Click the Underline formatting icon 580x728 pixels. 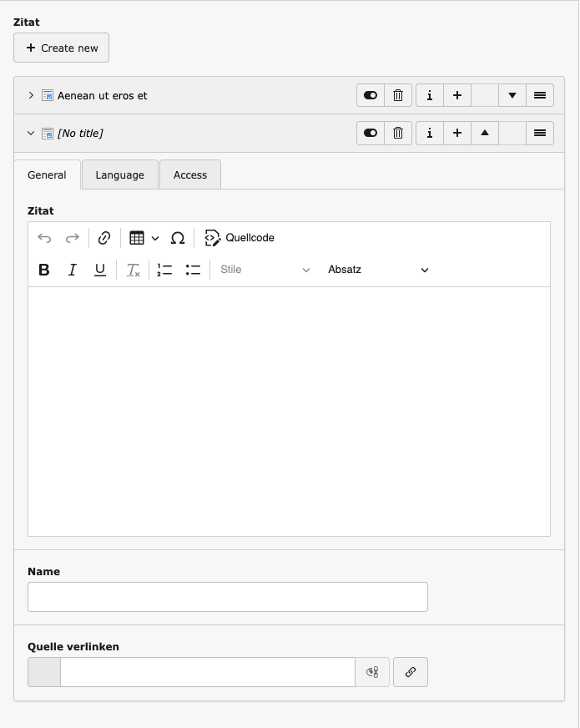click(100, 270)
